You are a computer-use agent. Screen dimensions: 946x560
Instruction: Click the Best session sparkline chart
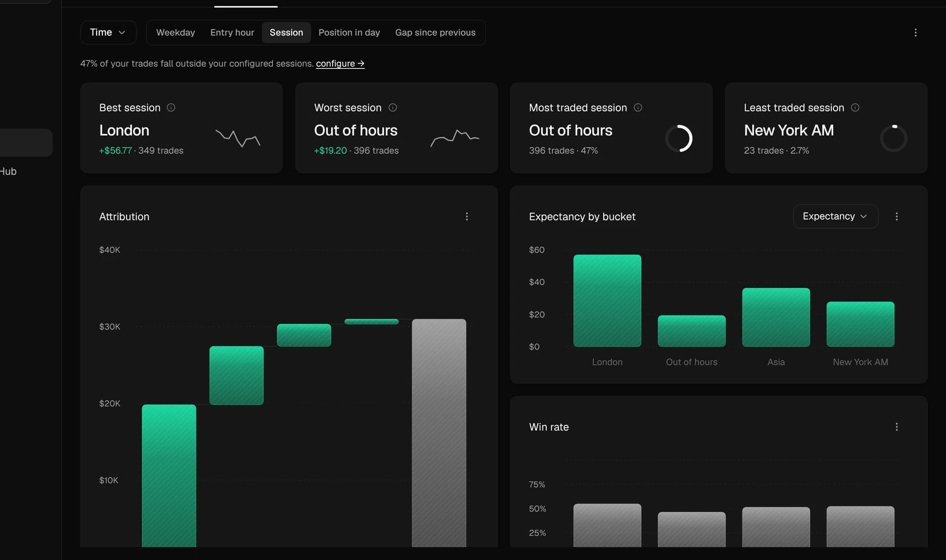(x=238, y=138)
